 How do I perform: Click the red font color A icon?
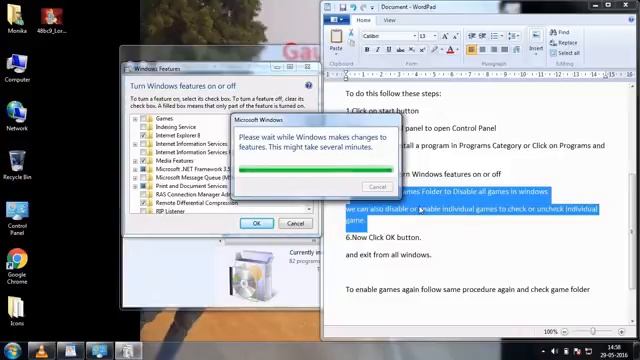point(450,50)
